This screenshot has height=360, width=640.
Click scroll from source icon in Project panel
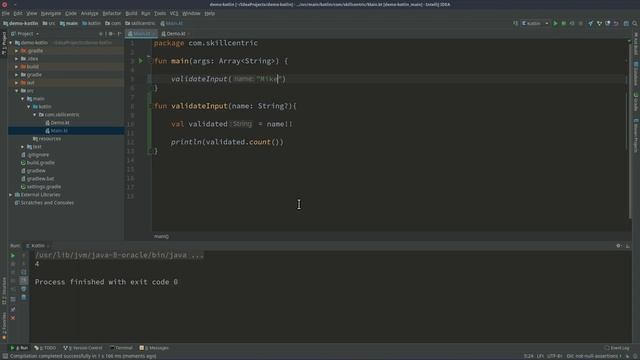coord(101,34)
